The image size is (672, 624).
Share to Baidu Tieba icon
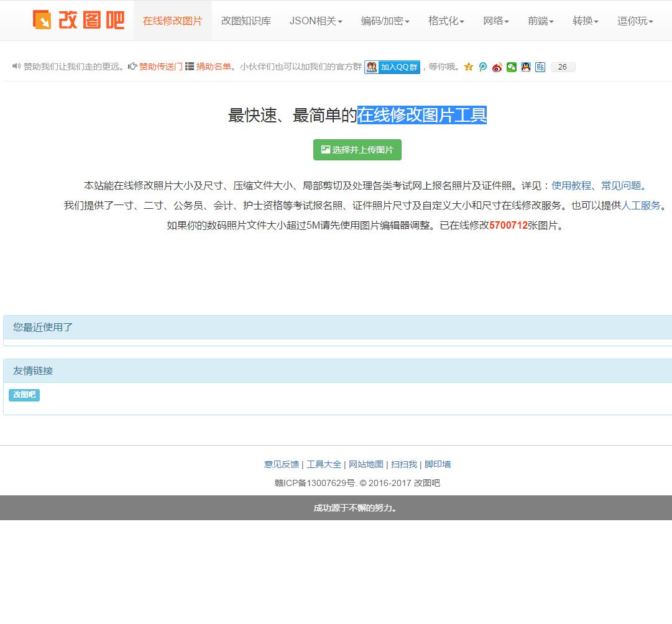click(540, 67)
